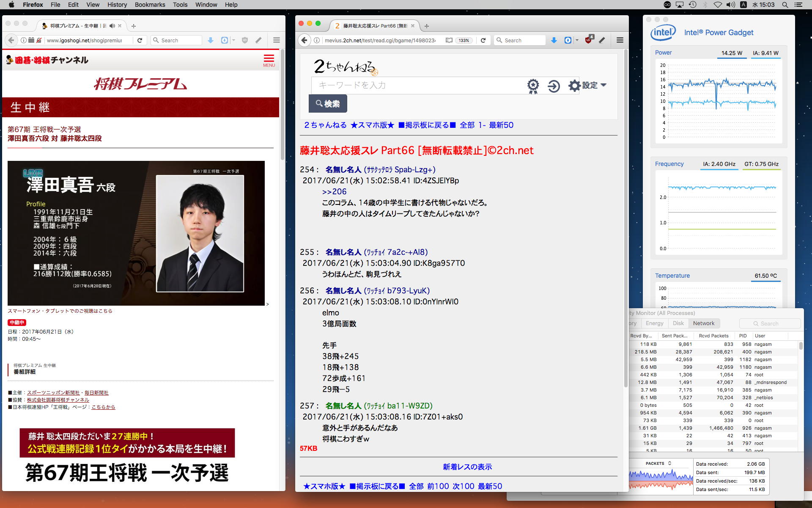Click the premium ribbon badge icon
Image resolution: width=812 pixels, height=508 pixels.
533,86
